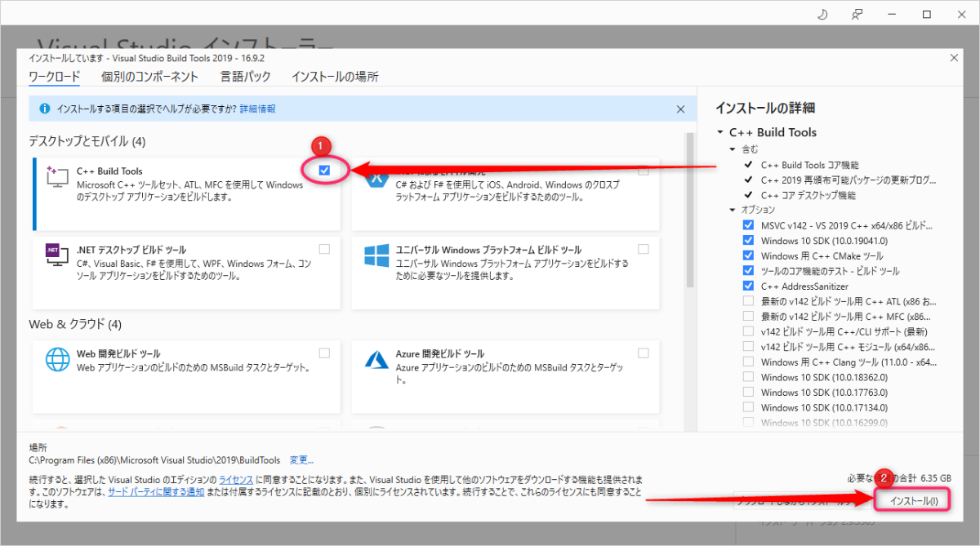The image size is (980, 546).
Task: Collapse the オプション section
Action: tap(733, 210)
